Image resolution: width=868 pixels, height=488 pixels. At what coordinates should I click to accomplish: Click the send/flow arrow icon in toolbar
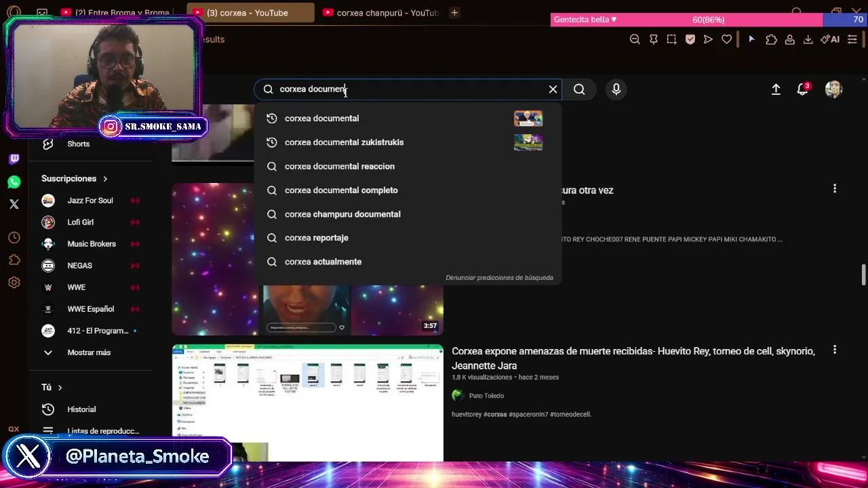(708, 39)
